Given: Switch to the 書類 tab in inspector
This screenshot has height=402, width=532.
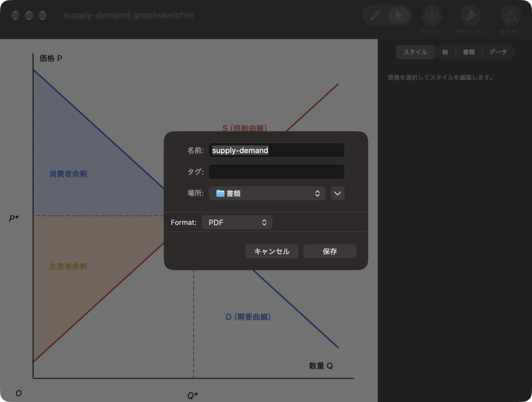Looking at the screenshot, I should point(468,52).
